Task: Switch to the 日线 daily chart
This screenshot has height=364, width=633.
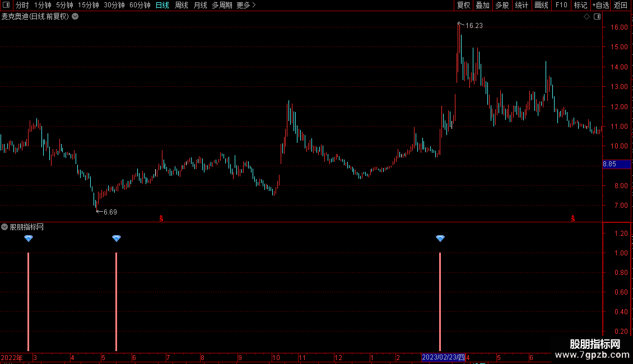Action: point(162,5)
